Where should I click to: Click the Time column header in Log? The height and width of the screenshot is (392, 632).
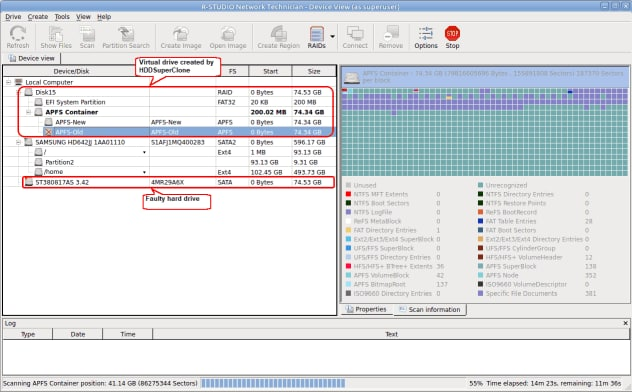coord(128,334)
